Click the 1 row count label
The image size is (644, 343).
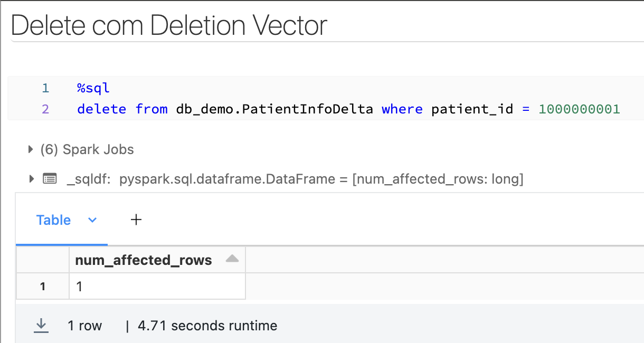tap(84, 326)
